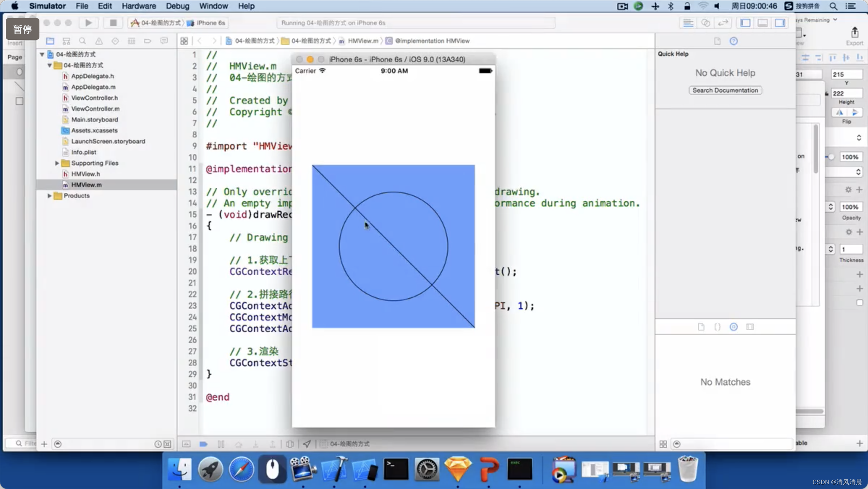Show the File inspector icon
This screenshot has width=868, height=489.
coord(717,41)
